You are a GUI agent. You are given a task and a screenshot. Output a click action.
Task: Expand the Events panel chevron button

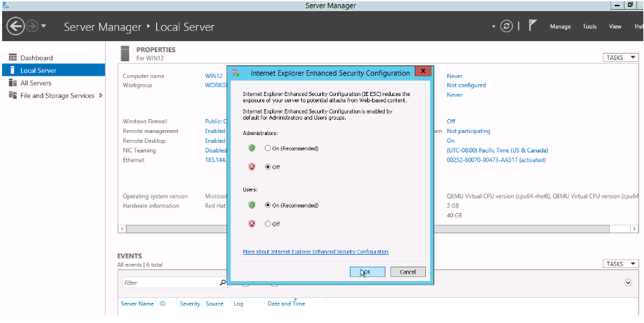[x=628, y=283]
